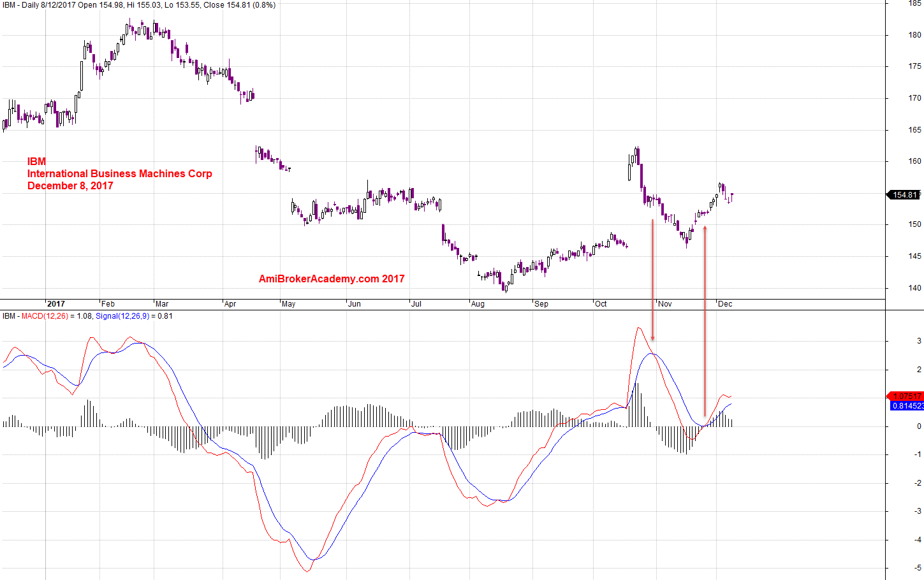Click the 3 MACD axis label
This screenshot has height=580, width=924.
click(919, 341)
